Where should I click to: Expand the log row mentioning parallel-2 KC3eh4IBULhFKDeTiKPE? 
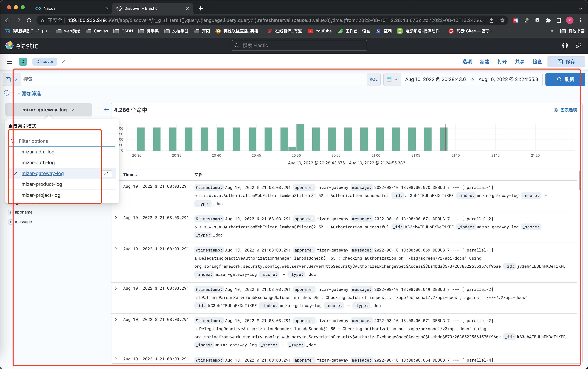116,217
